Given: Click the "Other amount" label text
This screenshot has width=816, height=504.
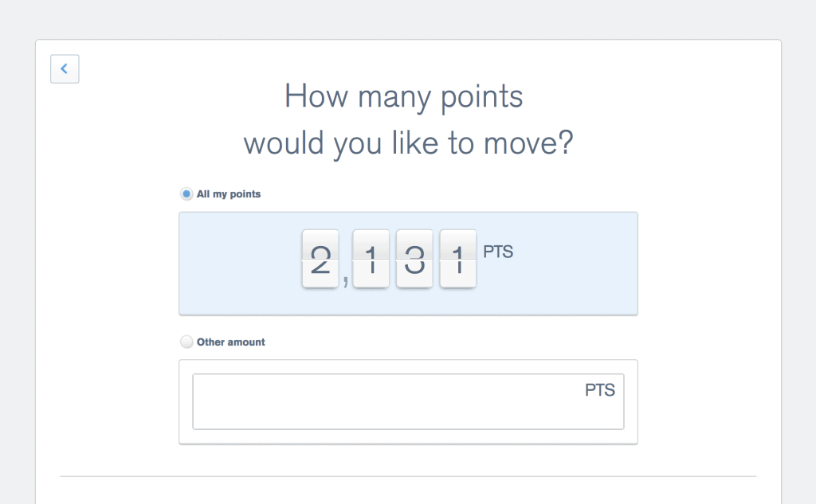Looking at the screenshot, I should [x=231, y=342].
